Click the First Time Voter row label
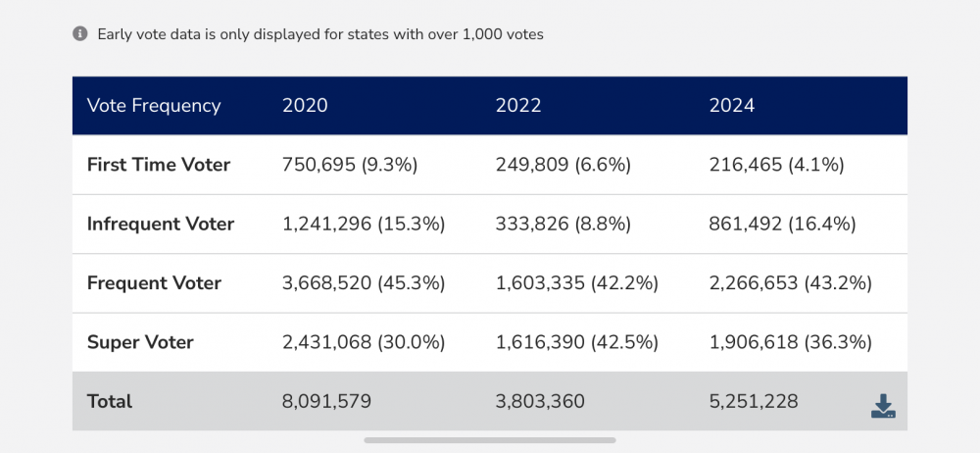Image resolution: width=980 pixels, height=453 pixels. tap(159, 165)
